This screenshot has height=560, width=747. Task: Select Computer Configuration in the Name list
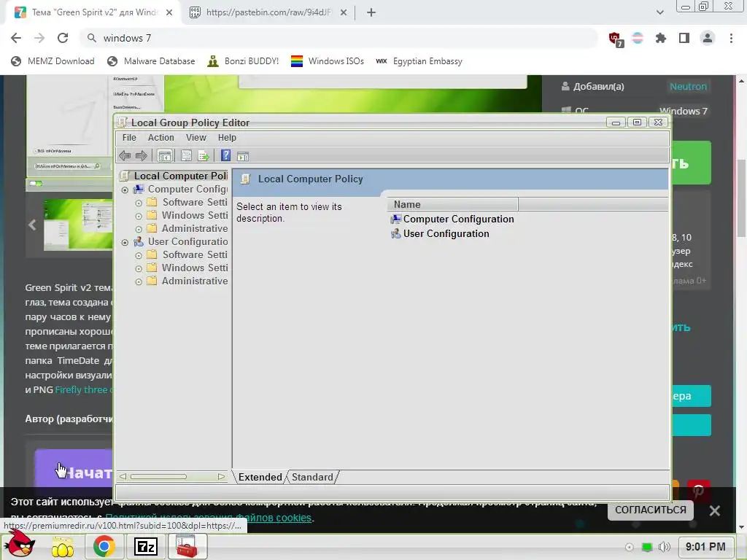458,219
